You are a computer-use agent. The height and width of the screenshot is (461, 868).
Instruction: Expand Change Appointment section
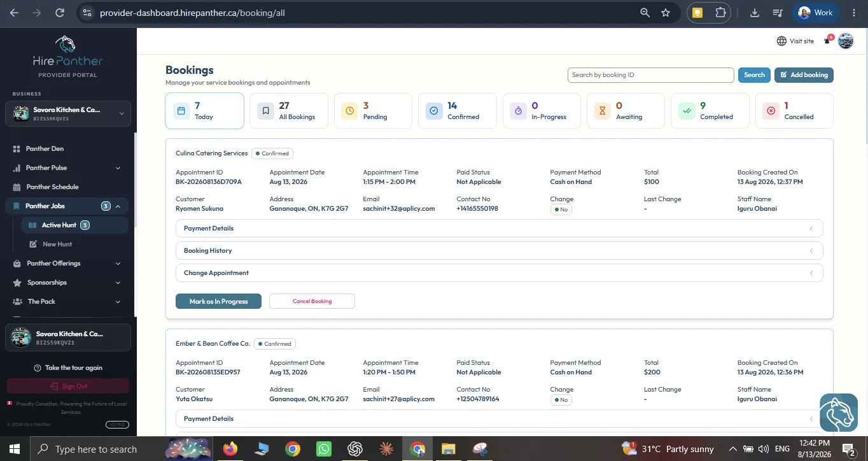point(499,273)
